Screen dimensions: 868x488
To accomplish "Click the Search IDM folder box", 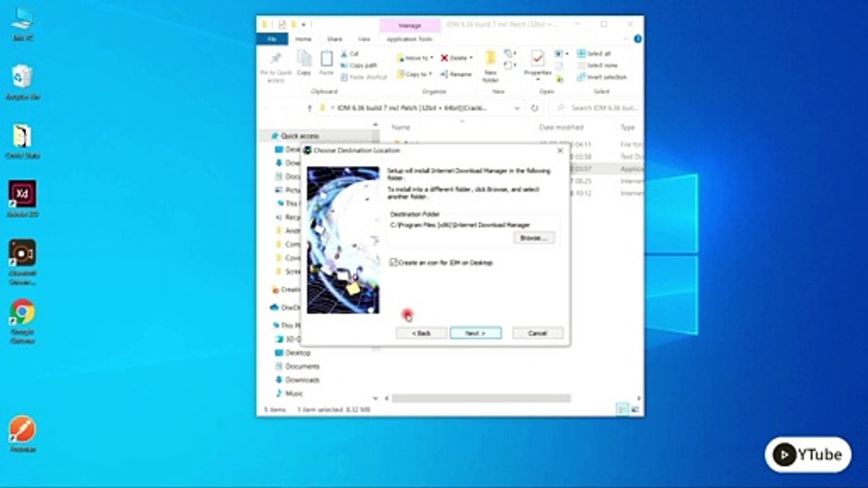I will click(x=594, y=108).
